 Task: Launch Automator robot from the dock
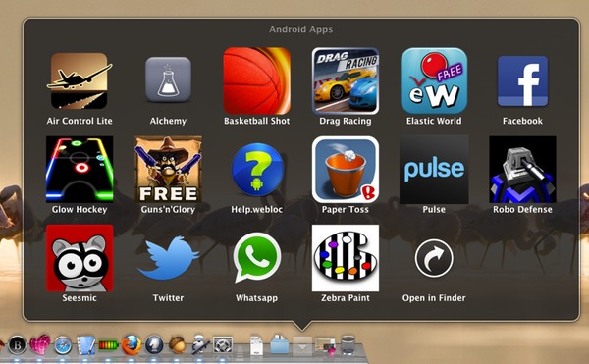[x=200, y=344]
